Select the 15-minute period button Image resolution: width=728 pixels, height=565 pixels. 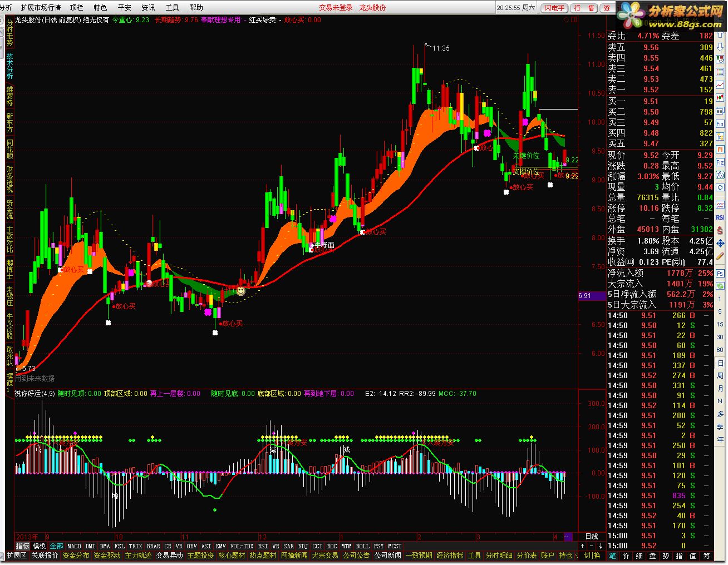pyautogui.click(x=720, y=324)
